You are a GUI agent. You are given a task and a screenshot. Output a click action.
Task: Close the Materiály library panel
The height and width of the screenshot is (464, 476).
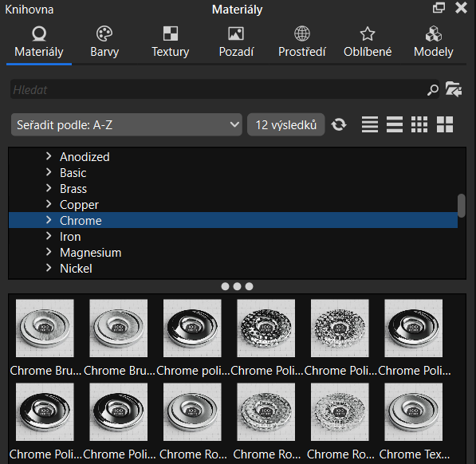click(461, 8)
